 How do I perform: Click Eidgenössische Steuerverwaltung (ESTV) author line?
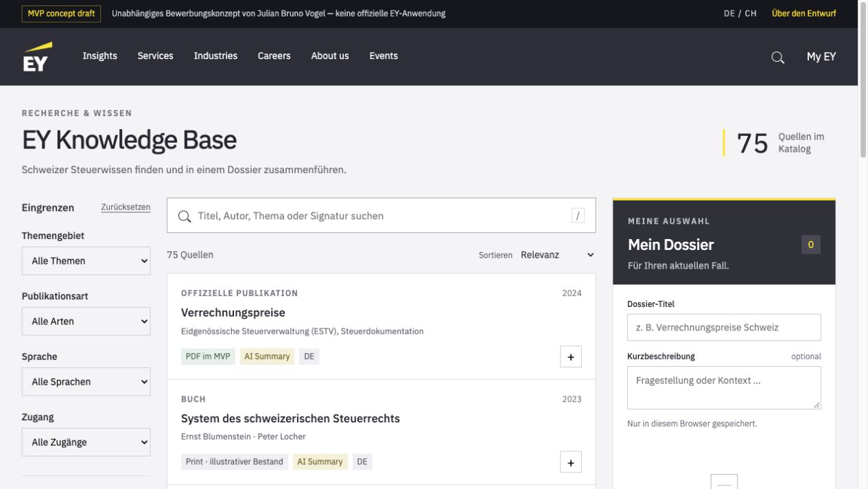click(302, 331)
